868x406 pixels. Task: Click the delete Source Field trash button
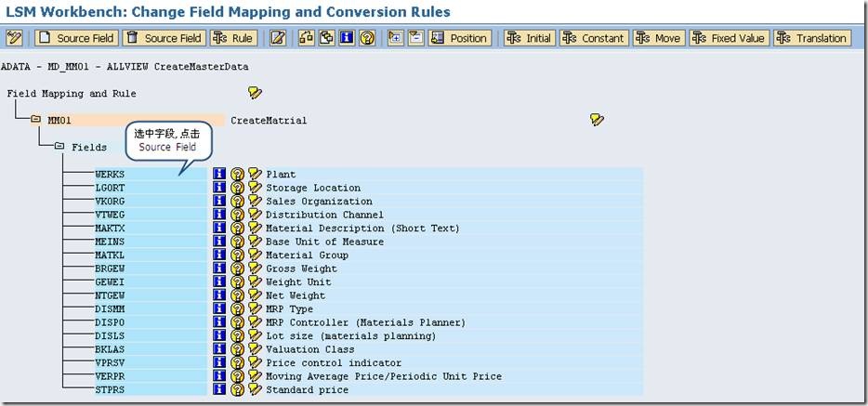(x=164, y=38)
